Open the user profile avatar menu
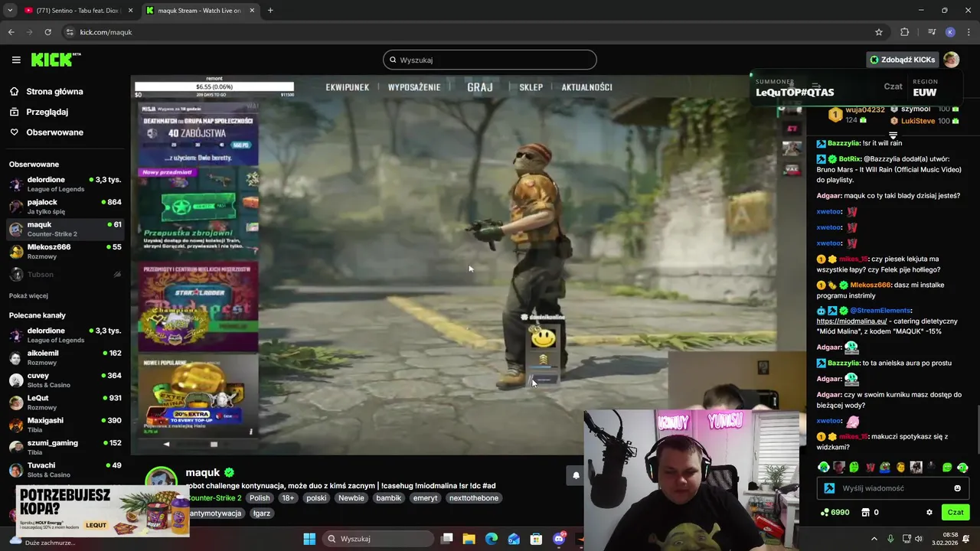 click(951, 60)
